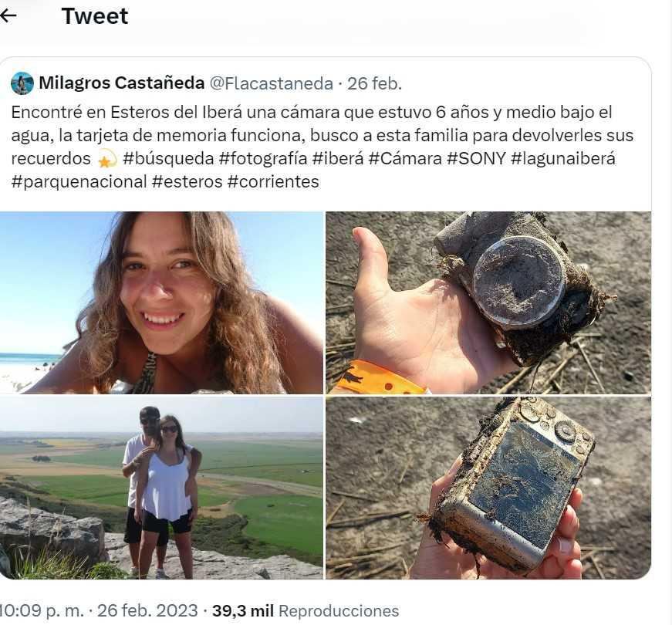672x625 pixels.
Task: Visit the @Flacastaneda handle
Action: pos(271,83)
